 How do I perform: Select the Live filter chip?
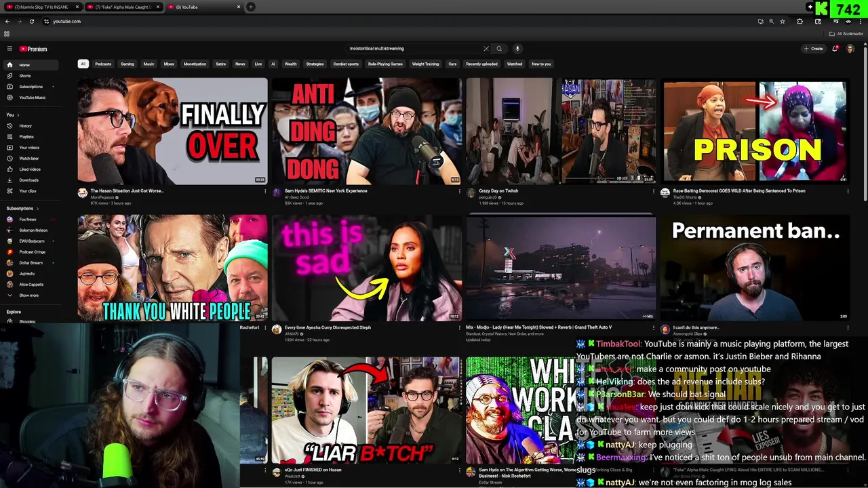click(258, 64)
